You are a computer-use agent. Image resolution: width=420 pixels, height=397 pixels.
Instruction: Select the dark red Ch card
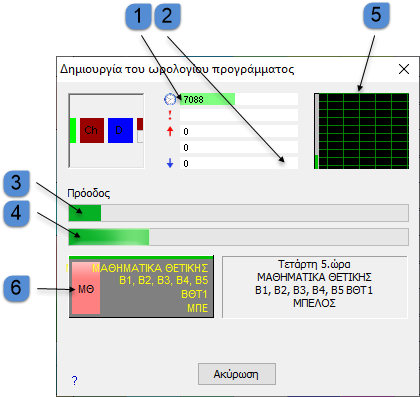tap(92, 130)
